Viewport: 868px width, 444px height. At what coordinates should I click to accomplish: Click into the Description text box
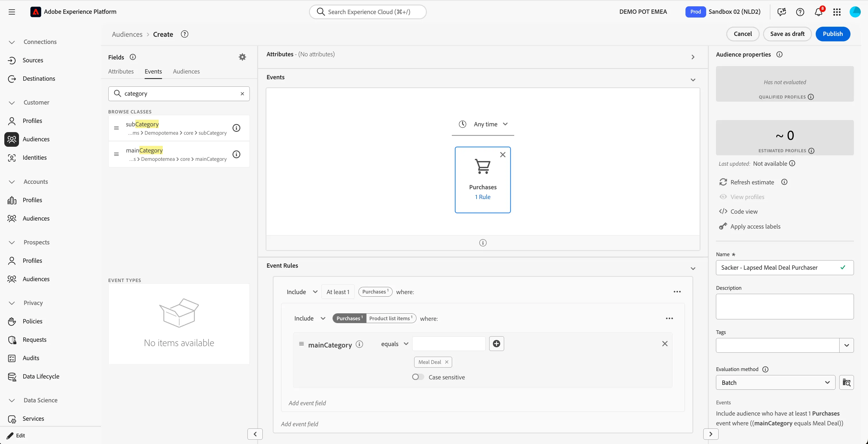pos(785,307)
